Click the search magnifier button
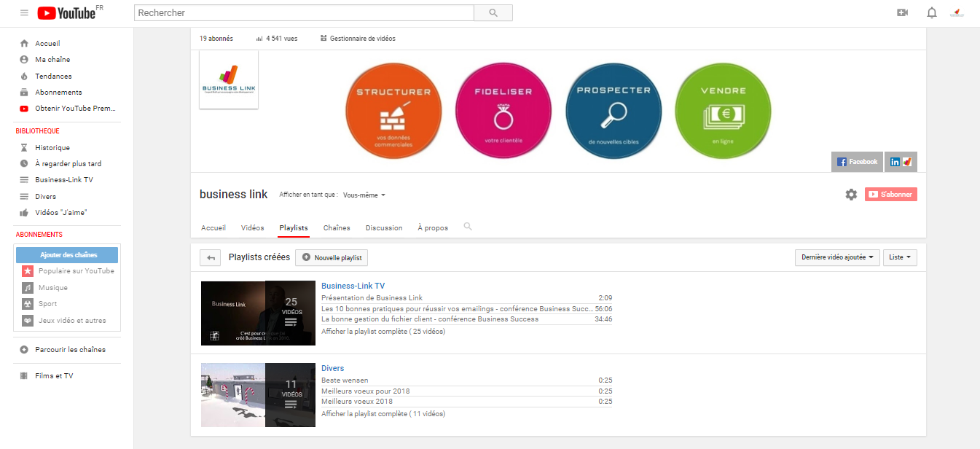Screen dimensions: 980x449 [x=493, y=13]
